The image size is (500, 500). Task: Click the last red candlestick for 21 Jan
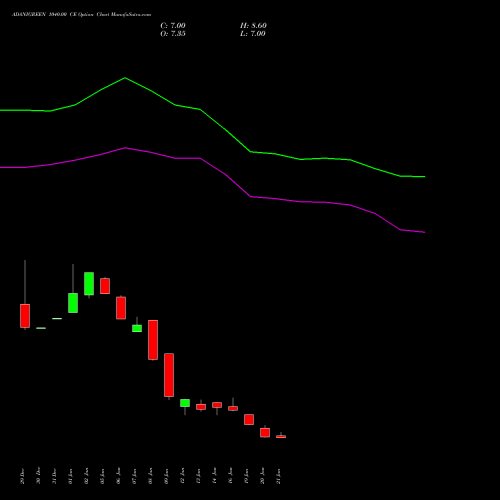point(281,436)
